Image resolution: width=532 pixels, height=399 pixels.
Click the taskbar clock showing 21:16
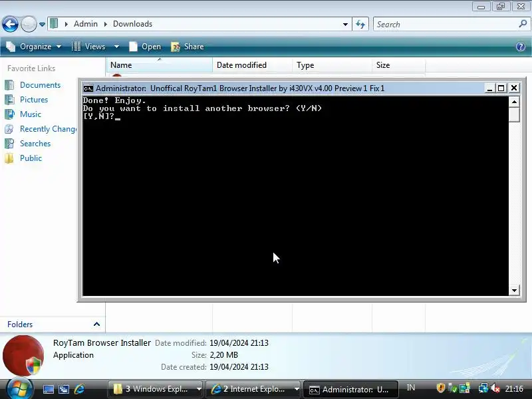[513, 388]
